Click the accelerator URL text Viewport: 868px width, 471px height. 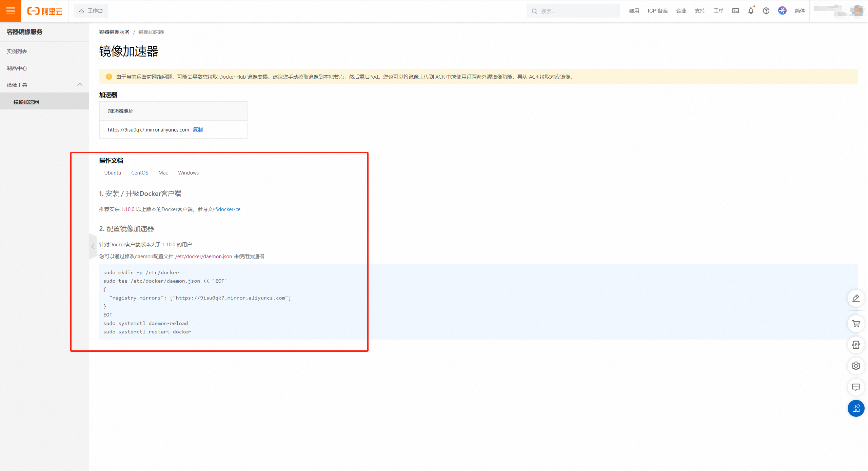(x=149, y=129)
